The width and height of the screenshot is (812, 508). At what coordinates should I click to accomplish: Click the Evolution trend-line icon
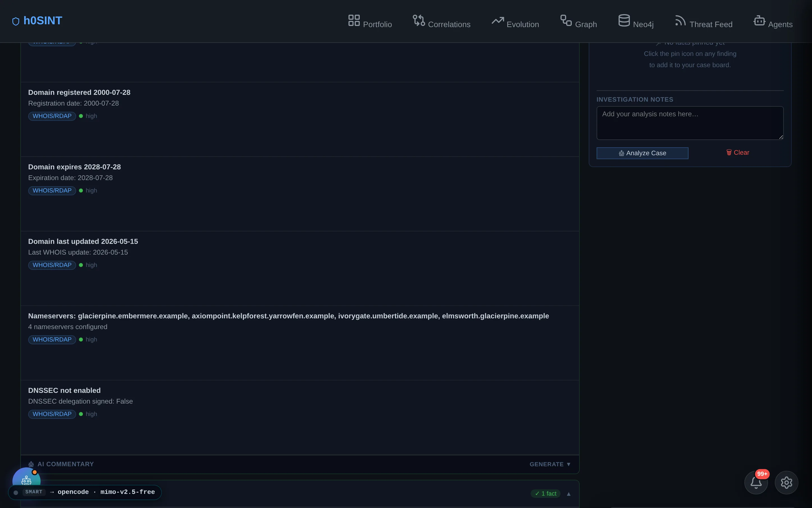tap(498, 21)
